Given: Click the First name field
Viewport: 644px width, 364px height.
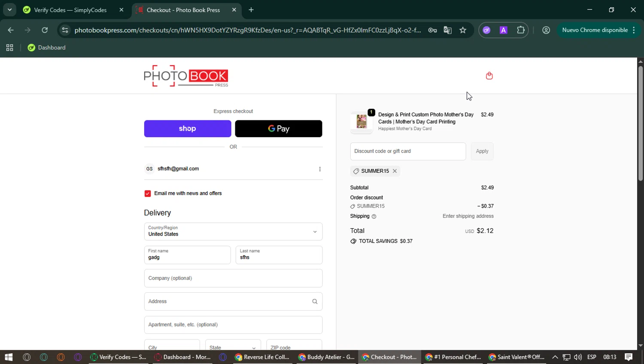Looking at the screenshot, I should coord(187,255).
